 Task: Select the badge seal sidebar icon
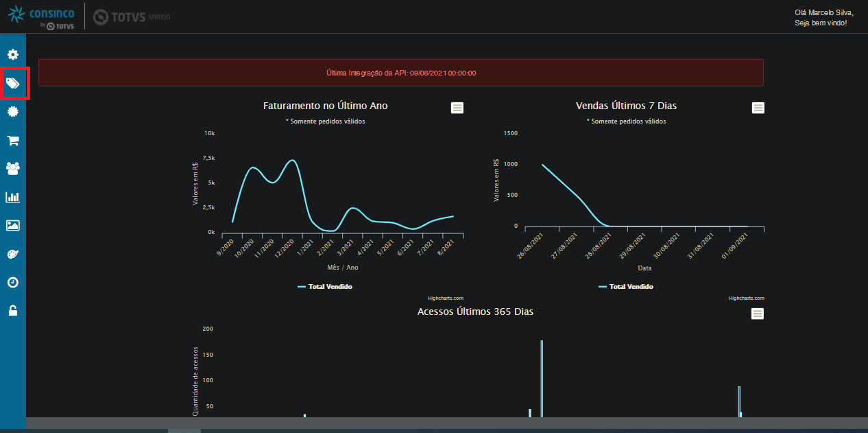12,112
